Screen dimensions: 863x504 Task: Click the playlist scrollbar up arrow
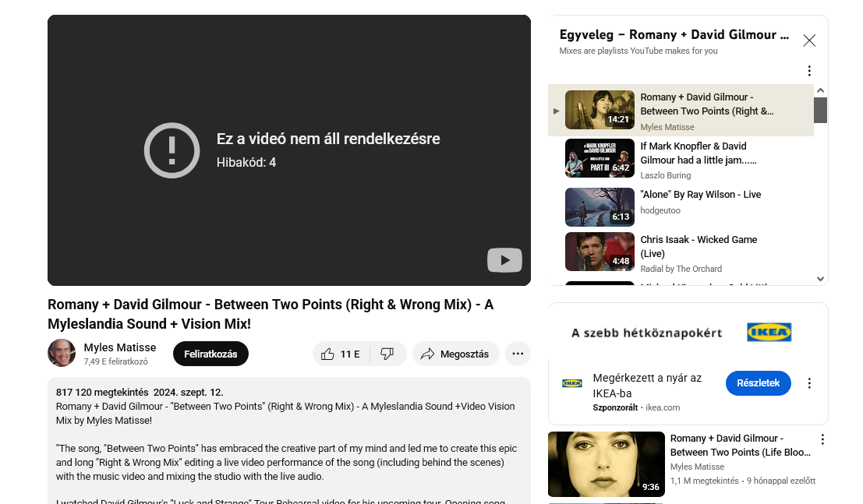[820, 90]
